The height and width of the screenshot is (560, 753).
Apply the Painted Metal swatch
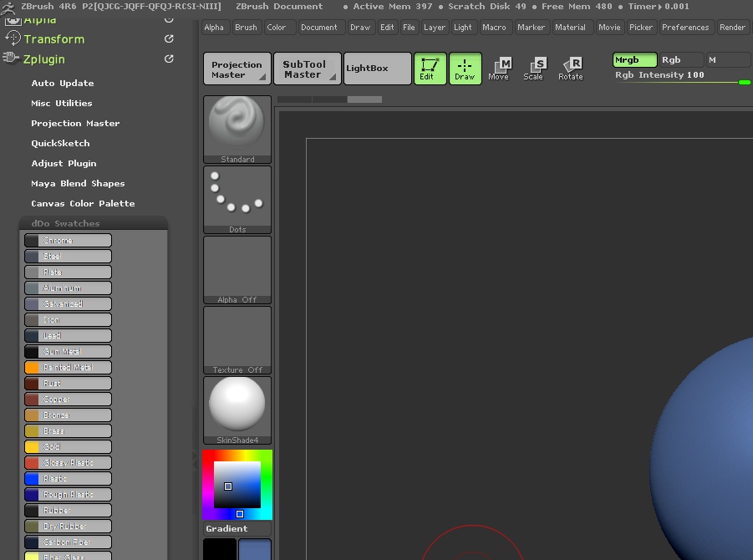tap(69, 367)
